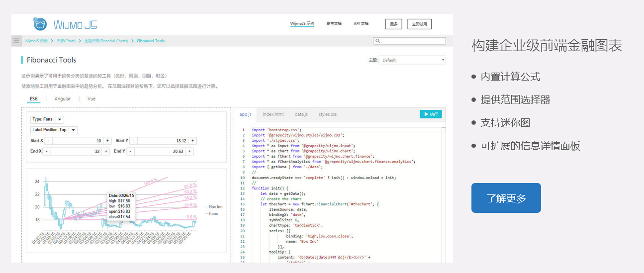
Task: Click the 可扩展的信息详情面板 bullet text
Action: (x=530, y=146)
